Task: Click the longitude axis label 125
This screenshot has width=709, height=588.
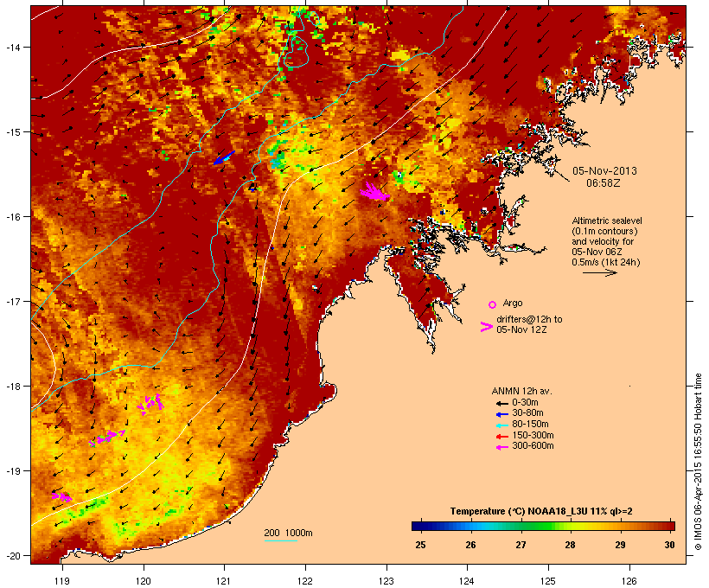Action: coord(548,581)
